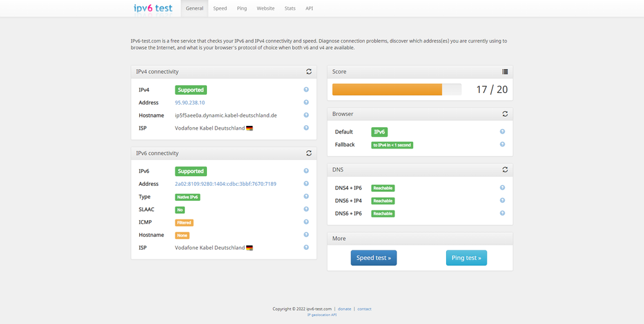The image size is (644, 324).
Task: Open the Website tab
Action: pyautogui.click(x=266, y=8)
